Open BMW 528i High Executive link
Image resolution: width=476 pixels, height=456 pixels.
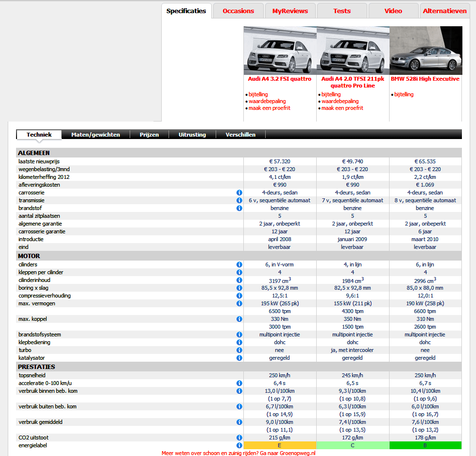tap(425, 79)
